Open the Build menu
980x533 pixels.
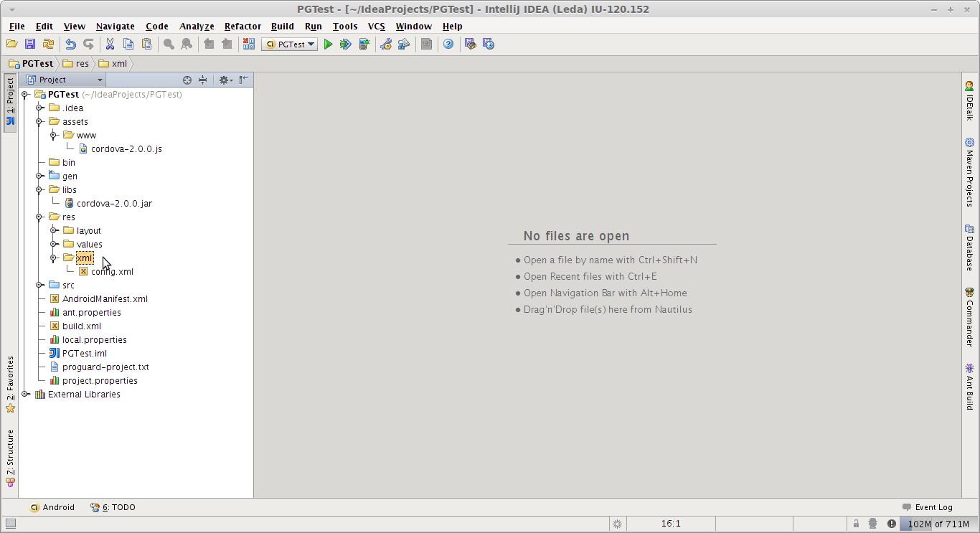[283, 26]
